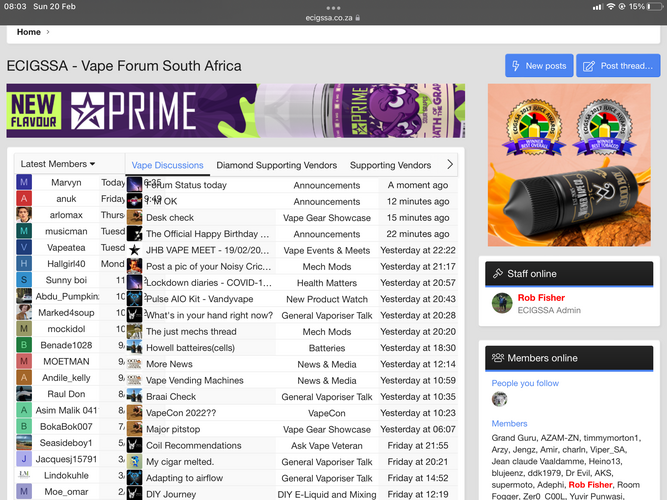Open MOETMAN's avatar icon
Screen dimensions: 667x500
click(24, 361)
